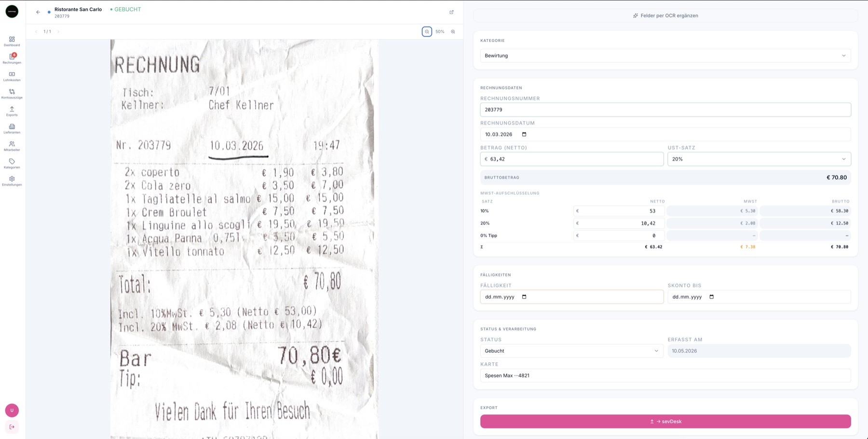Click the zoom-in magnifier icon
This screenshot has height=439, width=868.
[x=453, y=31]
